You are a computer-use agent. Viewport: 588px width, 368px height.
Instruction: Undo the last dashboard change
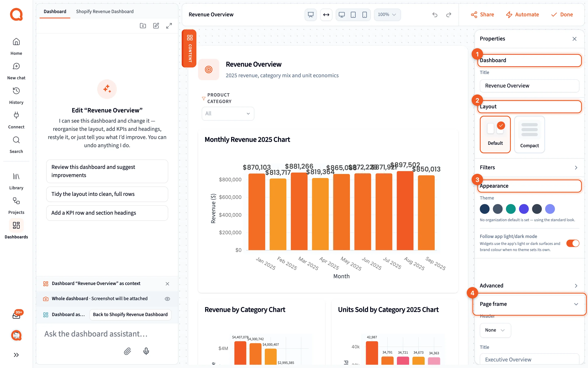pyautogui.click(x=435, y=15)
